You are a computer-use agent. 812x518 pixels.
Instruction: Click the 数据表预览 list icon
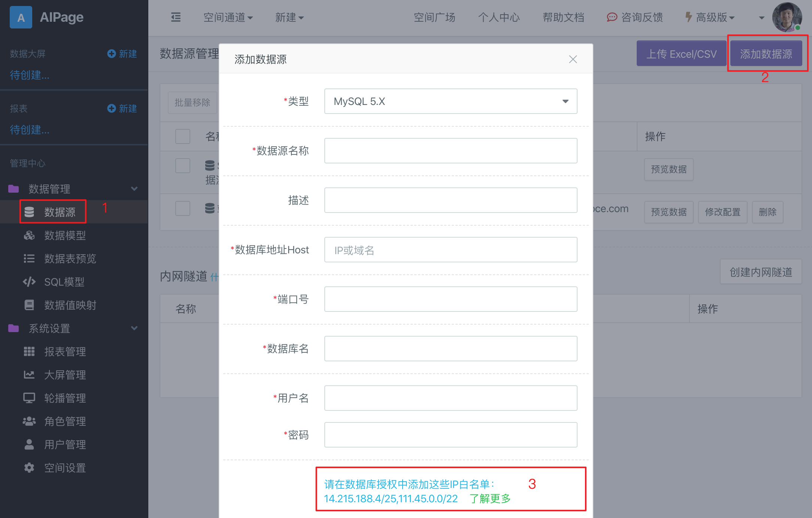(x=29, y=259)
